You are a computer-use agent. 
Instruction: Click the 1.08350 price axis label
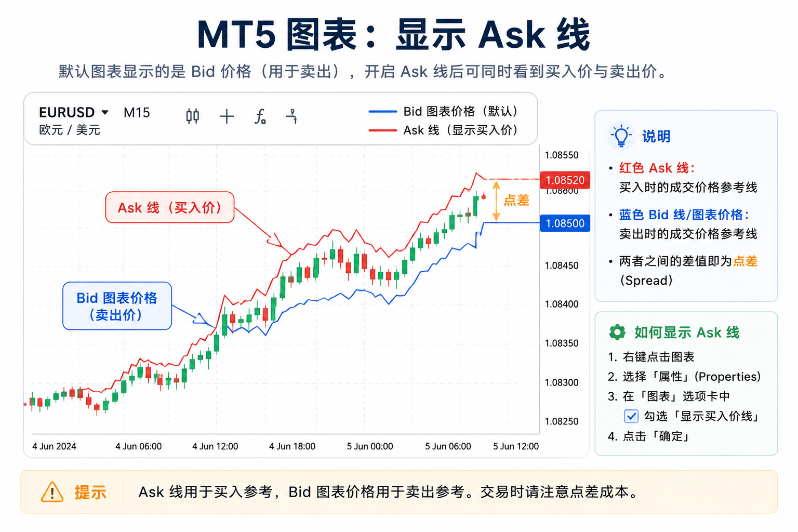(562, 343)
